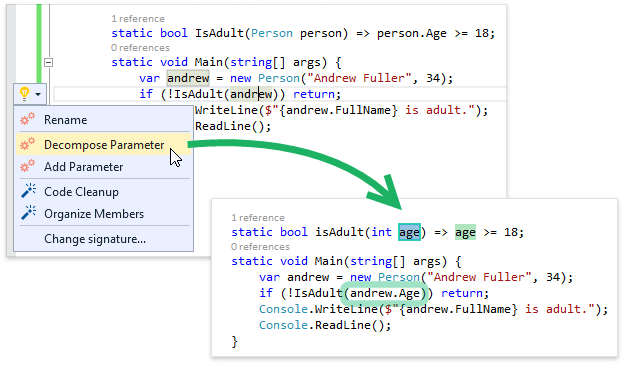Click the gear icon beside Decompose Parameter

27,144
